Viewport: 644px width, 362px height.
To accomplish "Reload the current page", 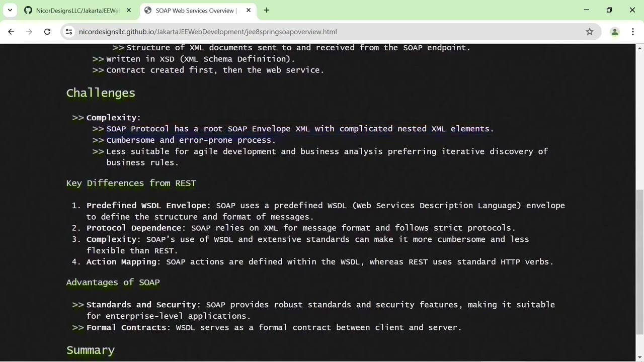I will tap(47, 32).
